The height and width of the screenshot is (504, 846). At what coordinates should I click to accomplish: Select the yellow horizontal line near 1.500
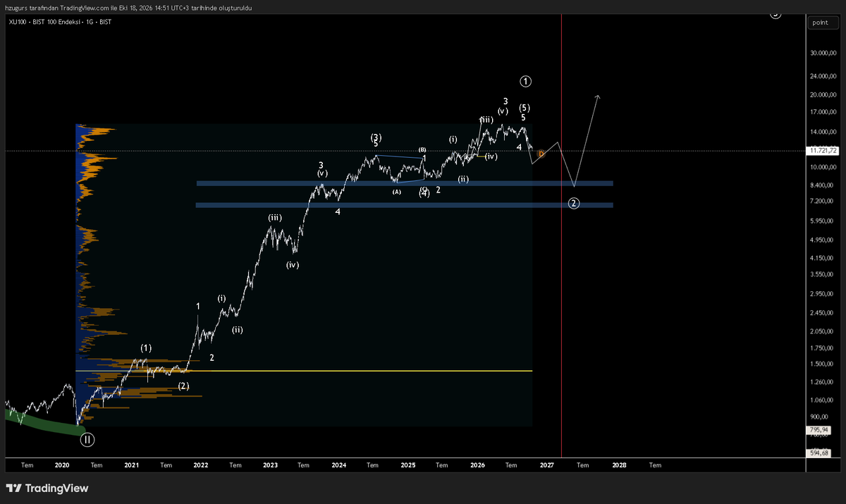(304, 371)
